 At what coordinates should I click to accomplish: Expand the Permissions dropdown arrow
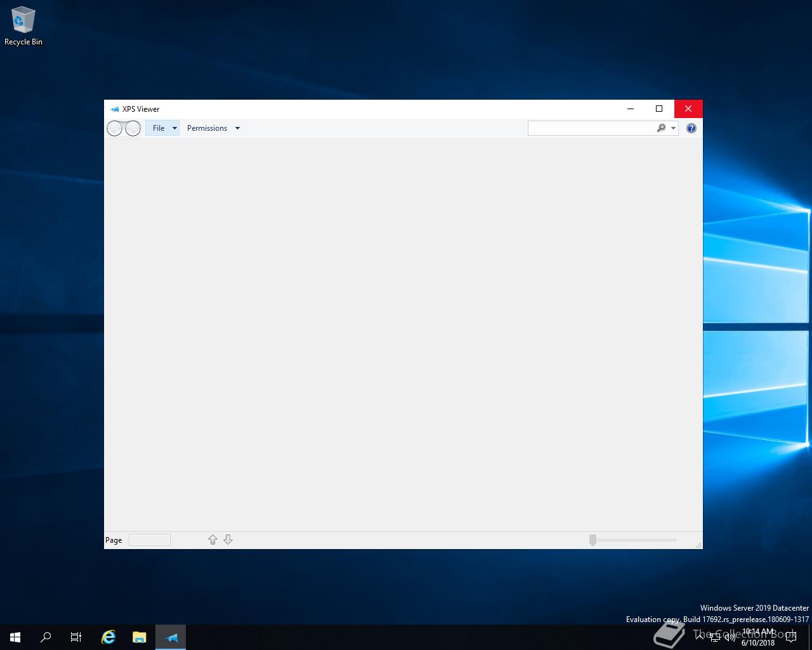tap(237, 128)
